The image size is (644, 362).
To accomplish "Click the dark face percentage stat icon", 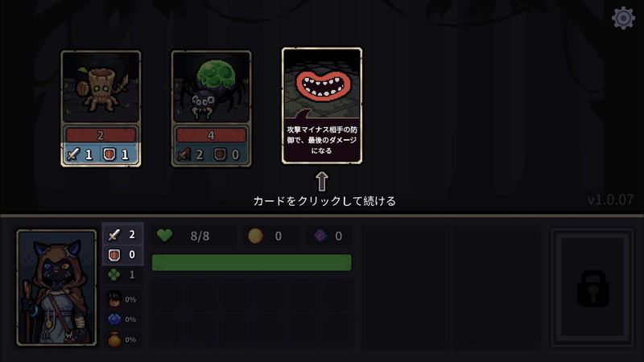I will coord(114,299).
